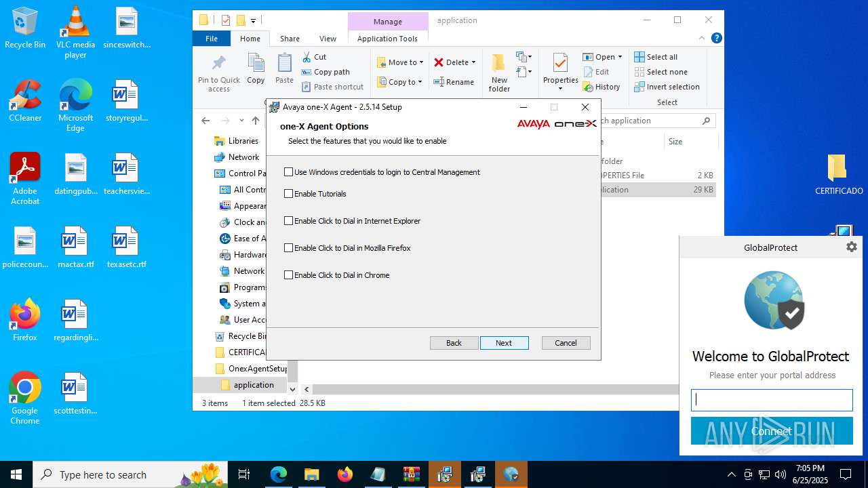Click History in the ribbon

[601, 87]
